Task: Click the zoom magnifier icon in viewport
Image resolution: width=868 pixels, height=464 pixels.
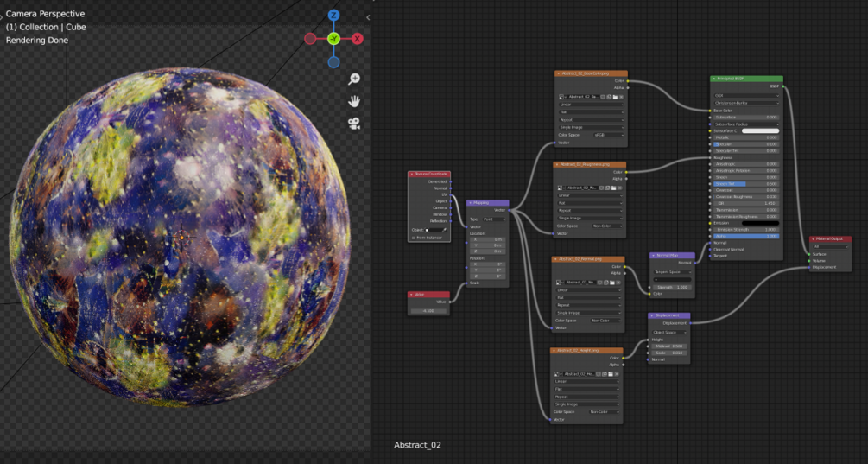Action: (x=354, y=79)
